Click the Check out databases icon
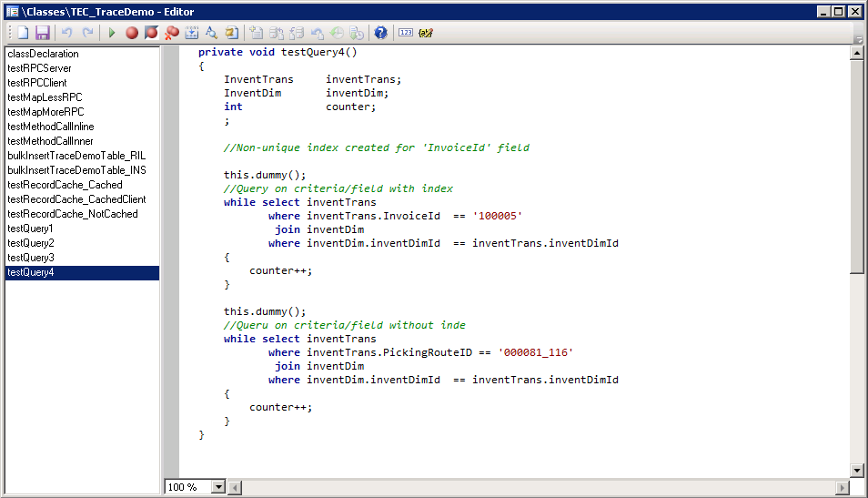Screen dimensions: 868x498 (297, 33)
